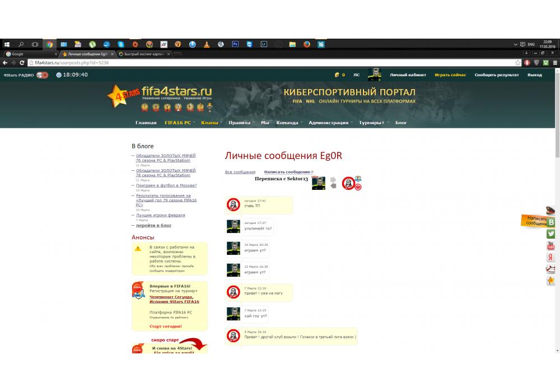Click the taskbar clock showing 22:09
The height and width of the screenshot is (392, 560).
pos(547,44)
